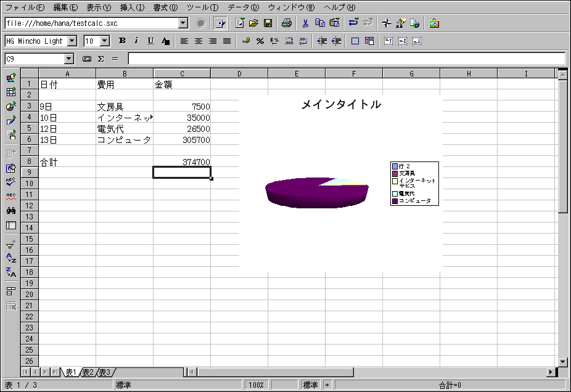Click the Cut scissors icon

click(x=305, y=23)
